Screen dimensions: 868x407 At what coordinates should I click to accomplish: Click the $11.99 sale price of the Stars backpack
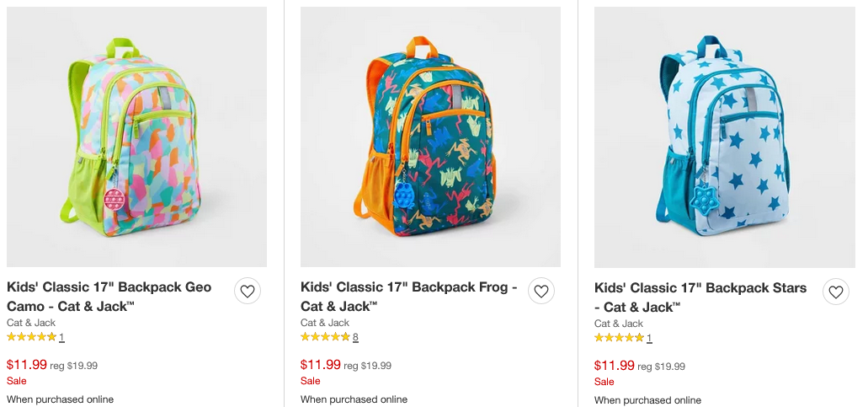tap(615, 366)
